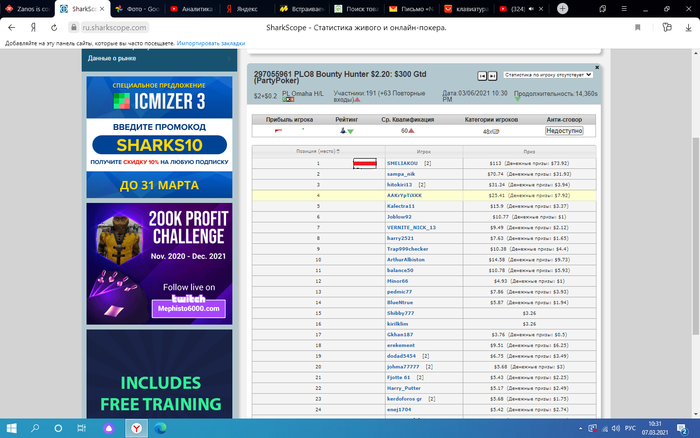The image size is (700, 438).
Task: Click the game type icon under PL Omaha H/L
Action: point(288,99)
